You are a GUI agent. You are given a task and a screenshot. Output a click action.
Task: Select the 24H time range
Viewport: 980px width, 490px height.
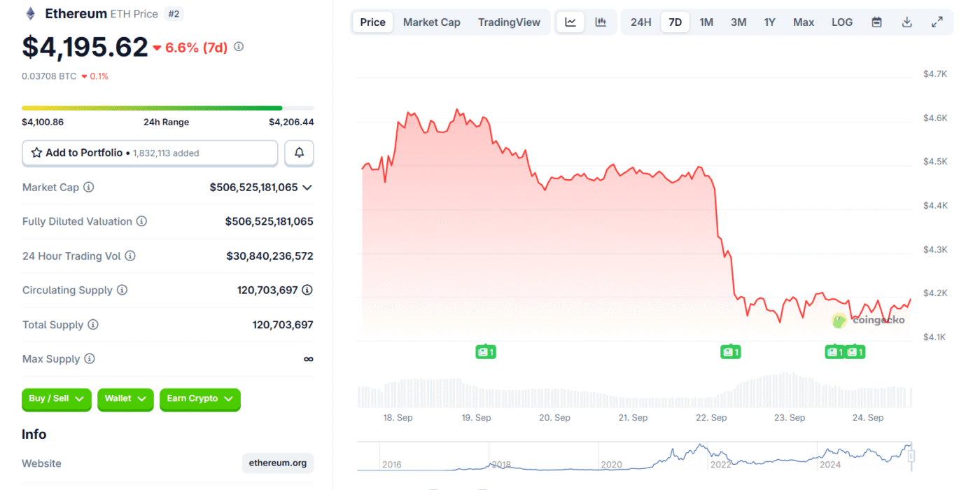[x=640, y=22]
